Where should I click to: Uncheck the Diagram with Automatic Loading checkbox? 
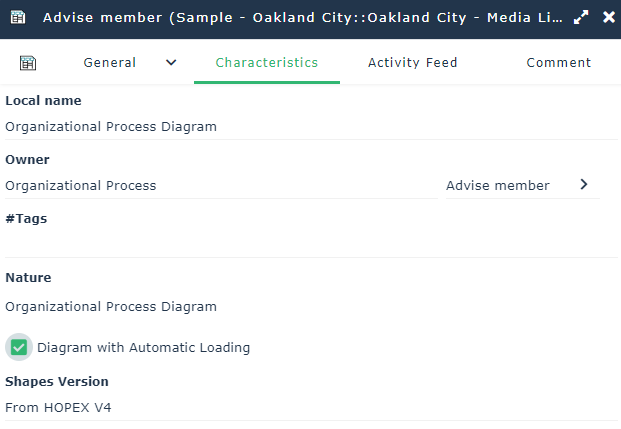pos(19,347)
